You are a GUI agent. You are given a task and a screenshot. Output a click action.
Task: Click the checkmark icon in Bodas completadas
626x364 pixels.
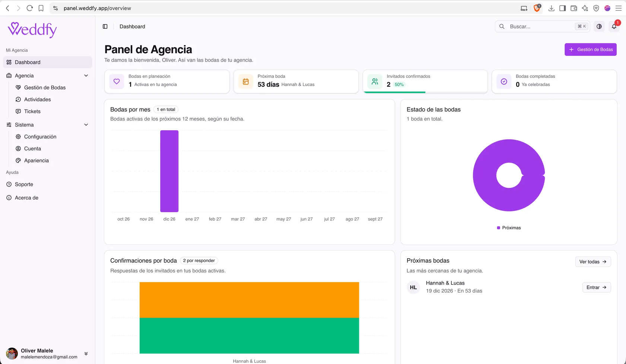coord(504,82)
